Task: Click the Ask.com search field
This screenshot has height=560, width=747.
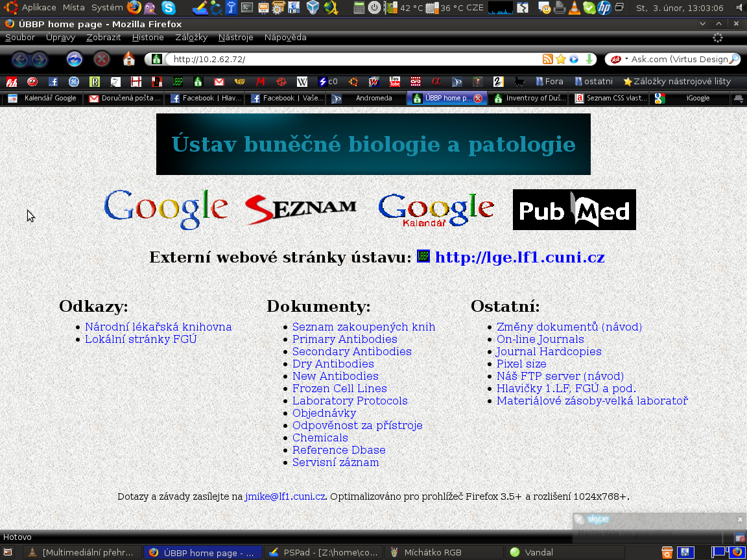Action: (680, 59)
